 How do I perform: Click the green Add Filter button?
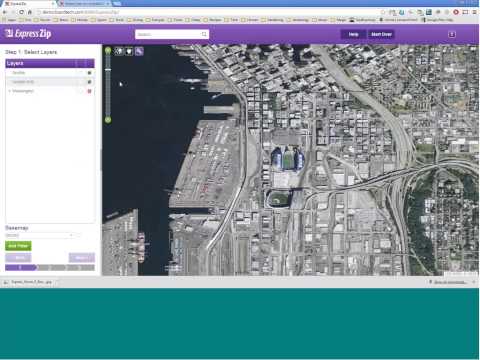click(18, 246)
